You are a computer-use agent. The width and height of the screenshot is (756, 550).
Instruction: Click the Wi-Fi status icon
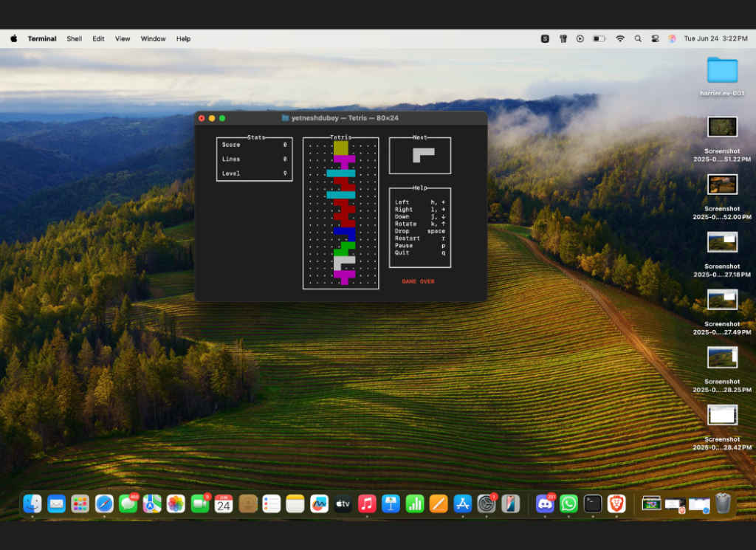pos(620,38)
